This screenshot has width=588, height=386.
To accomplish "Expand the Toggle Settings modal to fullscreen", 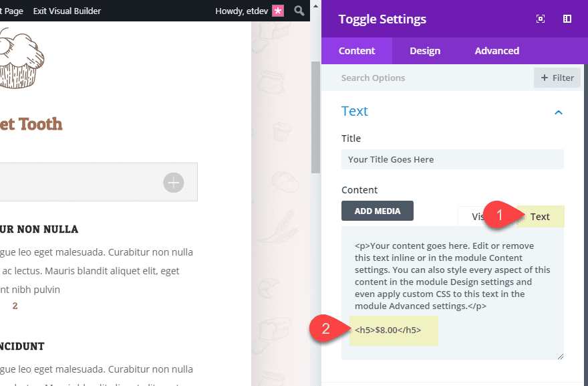I will [x=541, y=19].
